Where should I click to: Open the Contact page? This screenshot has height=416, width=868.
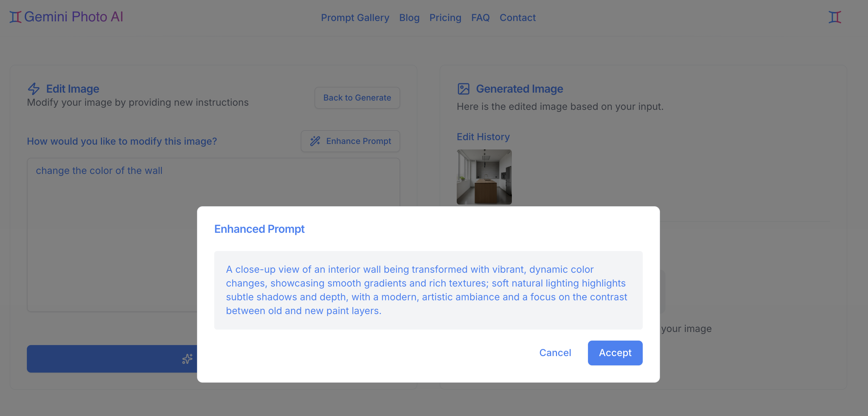point(517,18)
